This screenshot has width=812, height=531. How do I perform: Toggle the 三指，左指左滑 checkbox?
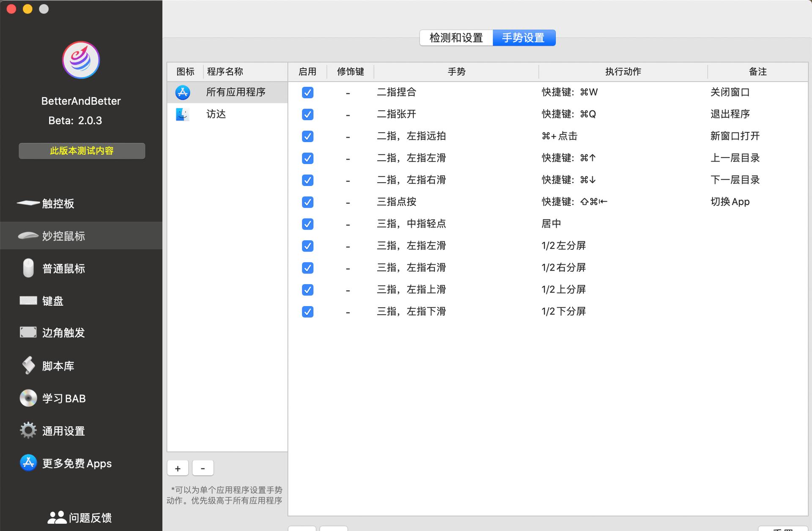tap(308, 246)
